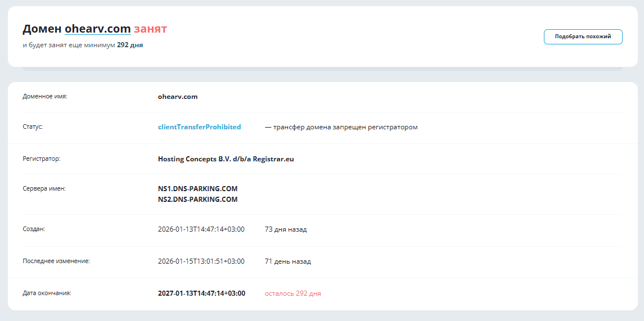Screen dimensions: 644x321
Task: Click the 'Создан:' label
Action: [x=34, y=229]
